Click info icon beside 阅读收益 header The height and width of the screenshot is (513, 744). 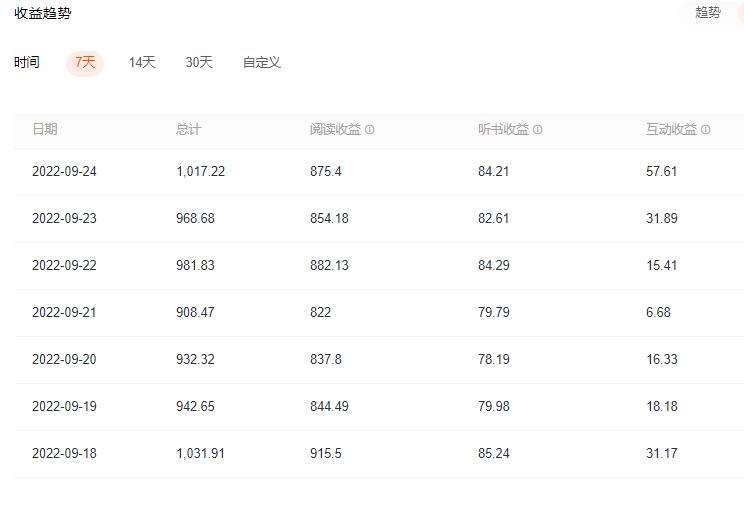pyautogui.click(x=370, y=130)
